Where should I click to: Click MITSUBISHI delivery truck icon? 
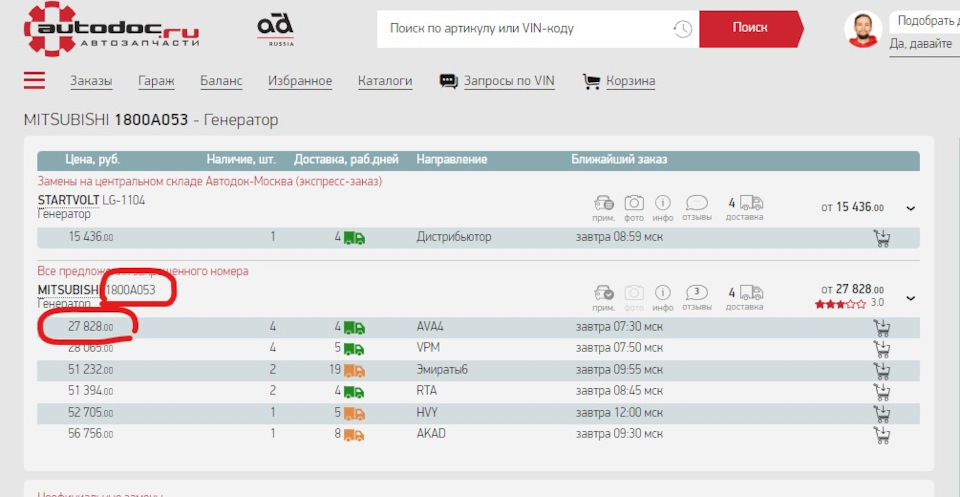pos(751,293)
